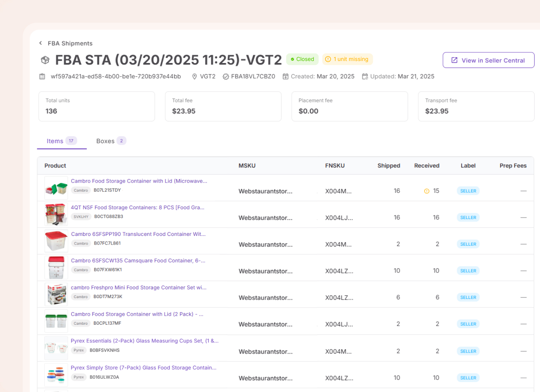The width and height of the screenshot is (540, 392).
Task: Click the calendar icon beside Created date
Action: 286,77
